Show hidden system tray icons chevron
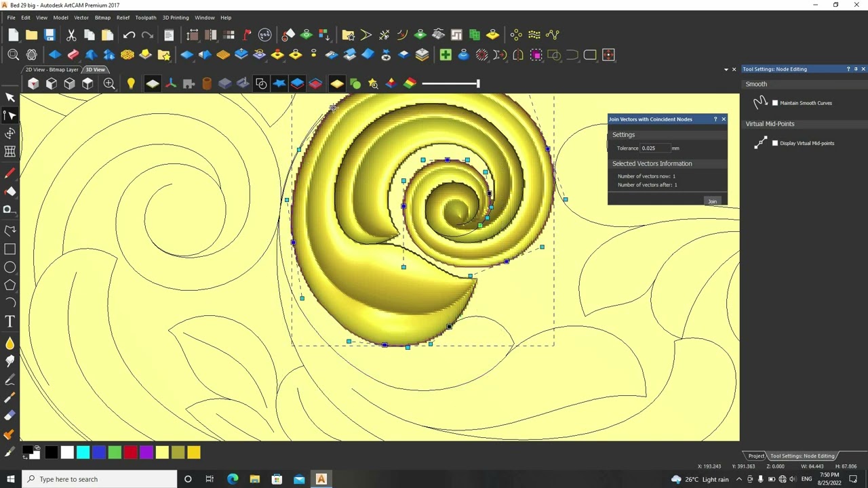This screenshot has width=868, height=488. 739,479
